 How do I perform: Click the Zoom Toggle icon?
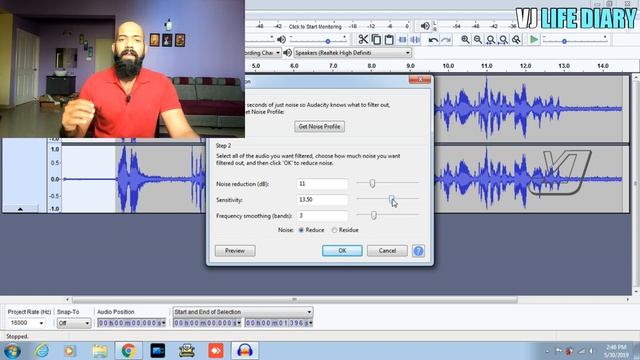(x=516, y=40)
